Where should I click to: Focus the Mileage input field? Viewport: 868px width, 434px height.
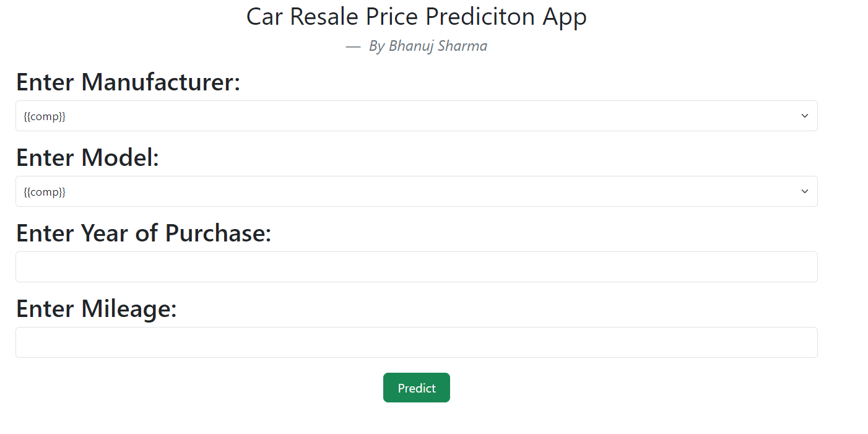(x=416, y=342)
